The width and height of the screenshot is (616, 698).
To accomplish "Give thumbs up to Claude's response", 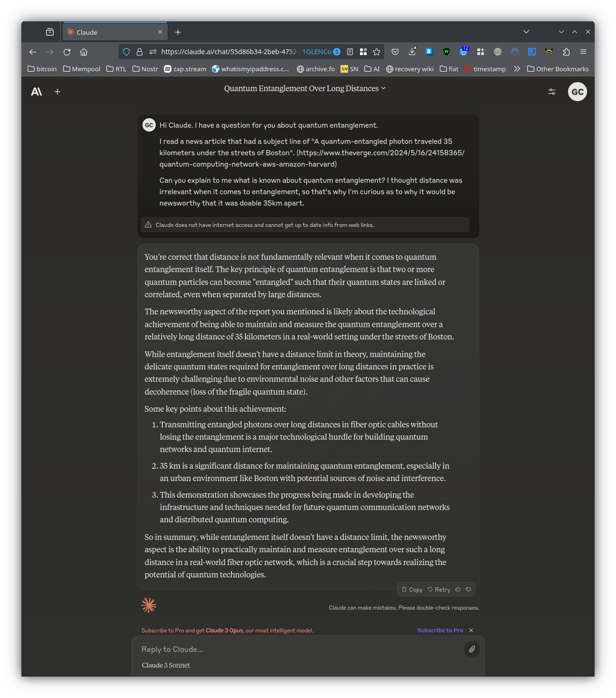I will tap(458, 589).
